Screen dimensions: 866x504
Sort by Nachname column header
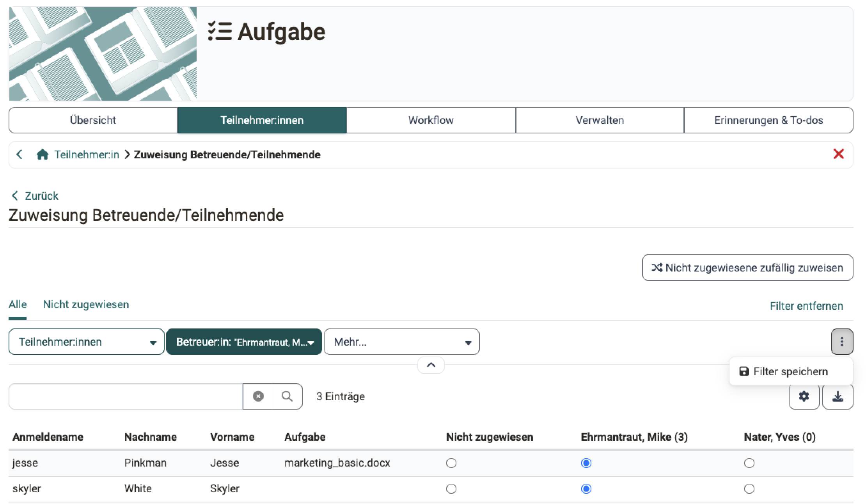[151, 437]
